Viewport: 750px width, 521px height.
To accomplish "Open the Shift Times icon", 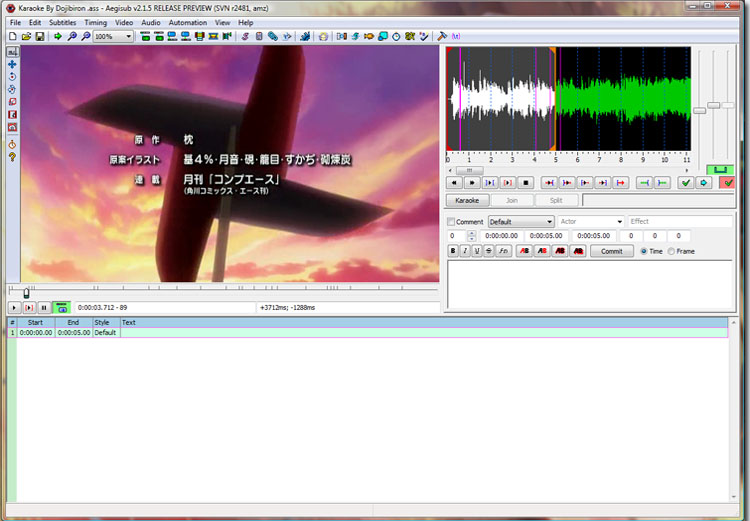I will pyautogui.click(x=342, y=36).
